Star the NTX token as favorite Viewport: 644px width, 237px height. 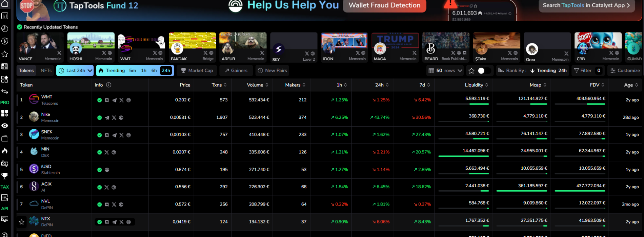(x=22, y=222)
